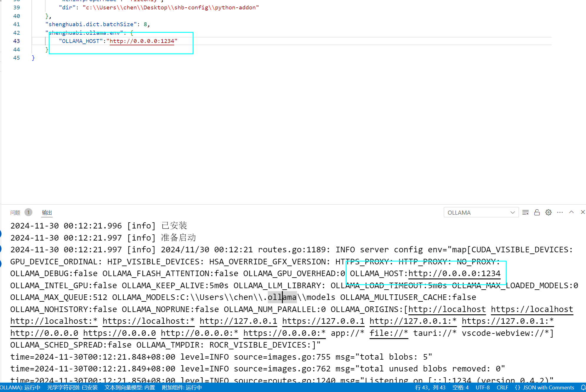Viewport: 586px width, 392px height.
Task: Open output panel settings gear
Action: click(x=548, y=212)
